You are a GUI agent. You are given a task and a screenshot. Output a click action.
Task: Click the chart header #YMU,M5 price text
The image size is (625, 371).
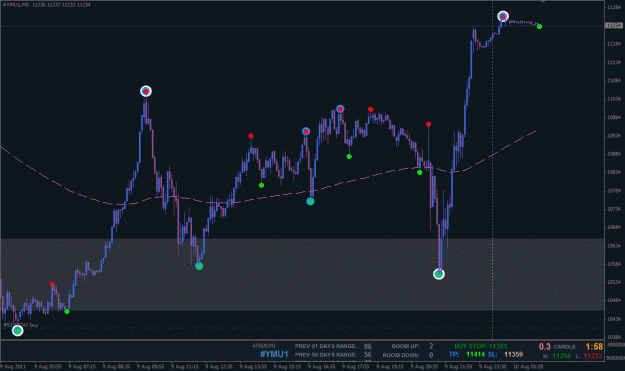click(47, 5)
